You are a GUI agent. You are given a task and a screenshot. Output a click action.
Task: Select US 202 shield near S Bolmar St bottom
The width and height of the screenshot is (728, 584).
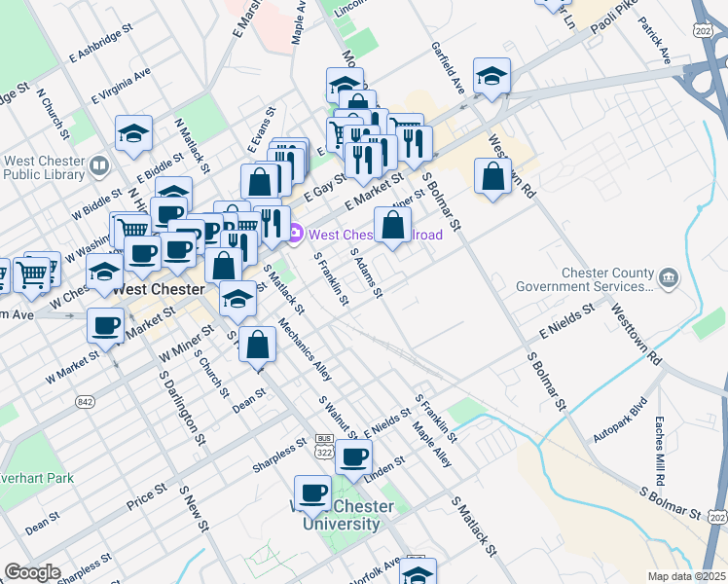[718, 517]
